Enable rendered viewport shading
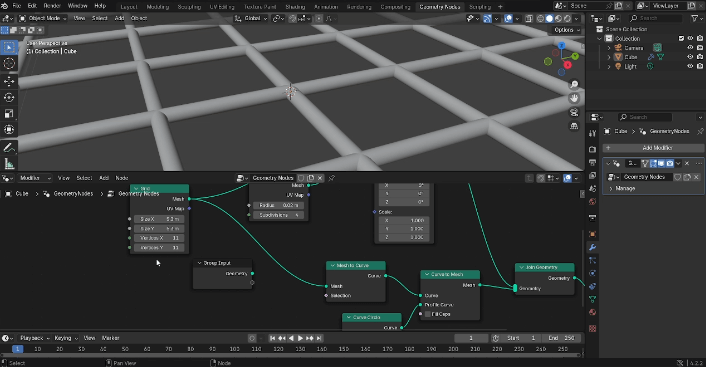Viewport: 706px width, 367px height. pyautogui.click(x=568, y=18)
